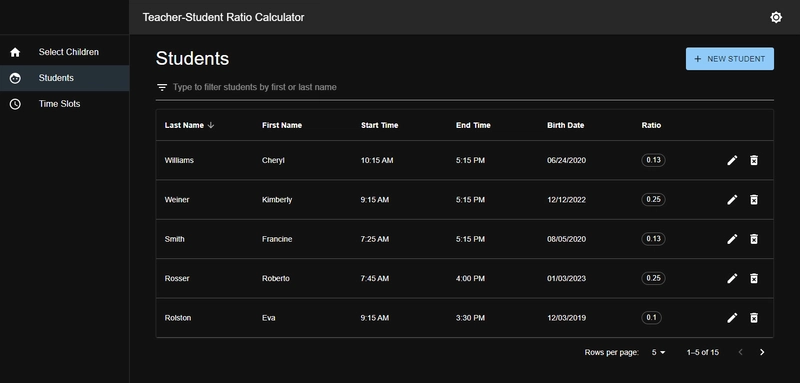Edit the Rolston student row

[732, 318]
